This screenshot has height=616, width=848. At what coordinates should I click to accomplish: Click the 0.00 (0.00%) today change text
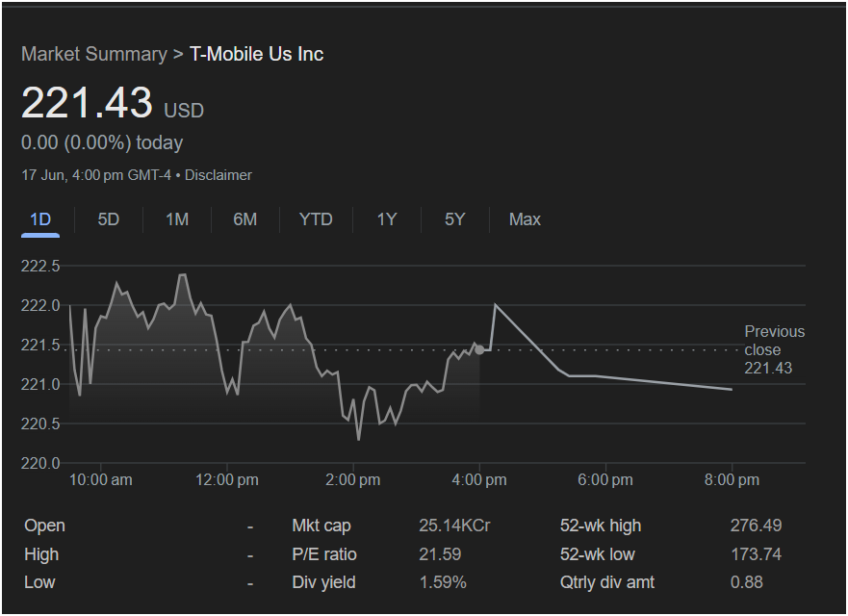point(102,142)
